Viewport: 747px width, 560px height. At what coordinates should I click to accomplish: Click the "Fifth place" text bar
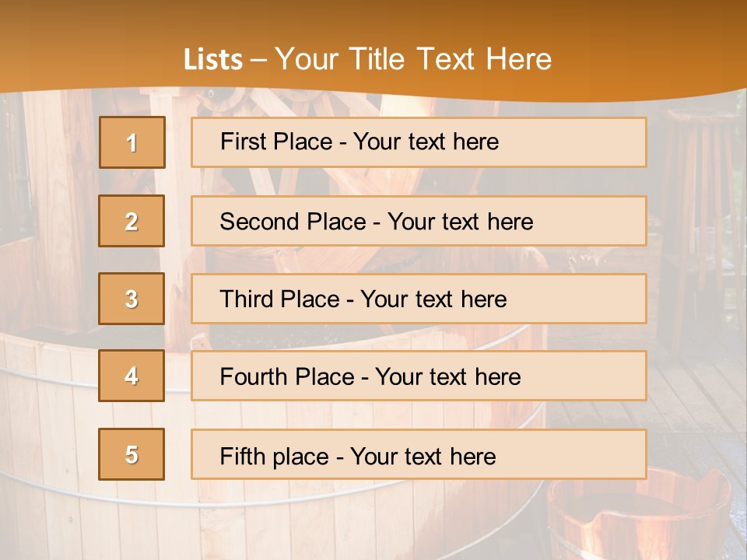point(419,454)
